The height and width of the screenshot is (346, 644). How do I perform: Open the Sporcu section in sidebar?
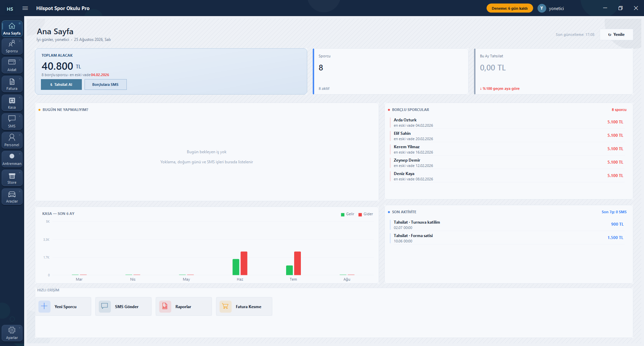pos(12,47)
